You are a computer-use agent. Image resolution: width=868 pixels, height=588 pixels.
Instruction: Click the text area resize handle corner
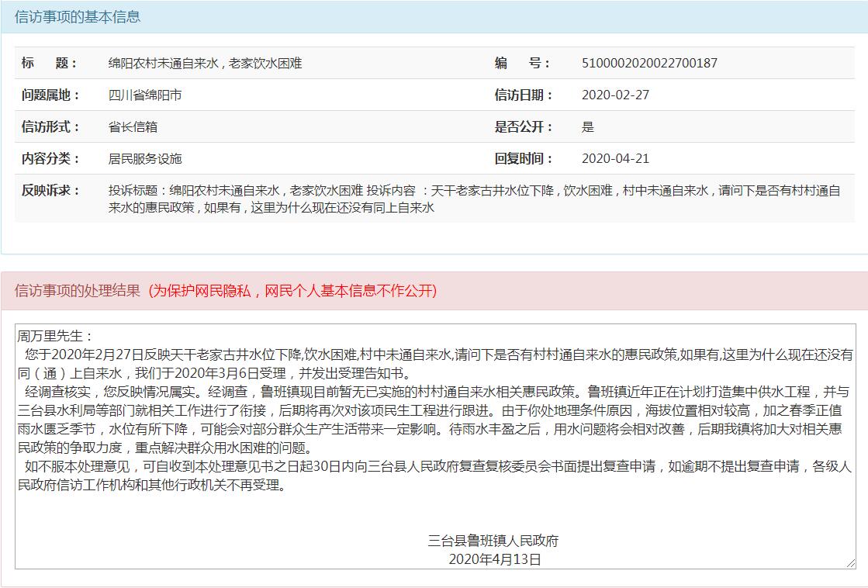point(851,564)
